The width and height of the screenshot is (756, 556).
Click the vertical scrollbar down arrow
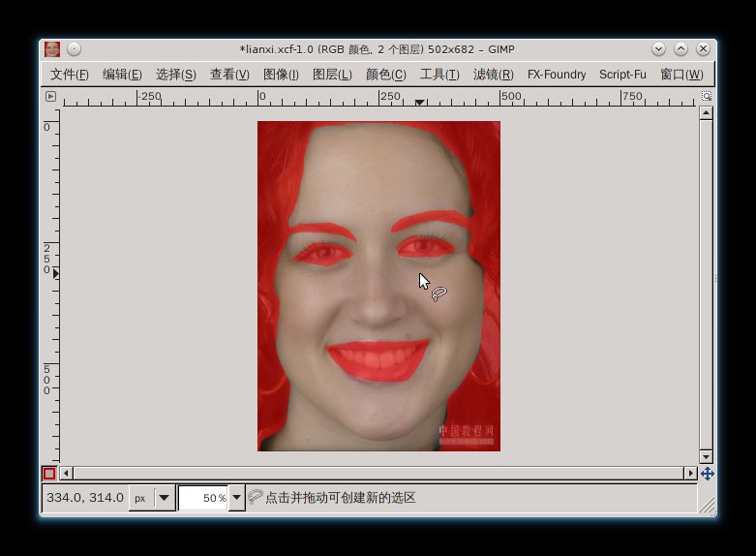[706, 456]
